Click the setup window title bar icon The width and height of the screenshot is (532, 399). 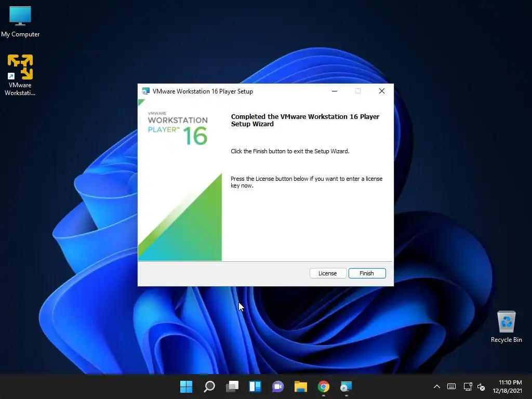pos(145,91)
